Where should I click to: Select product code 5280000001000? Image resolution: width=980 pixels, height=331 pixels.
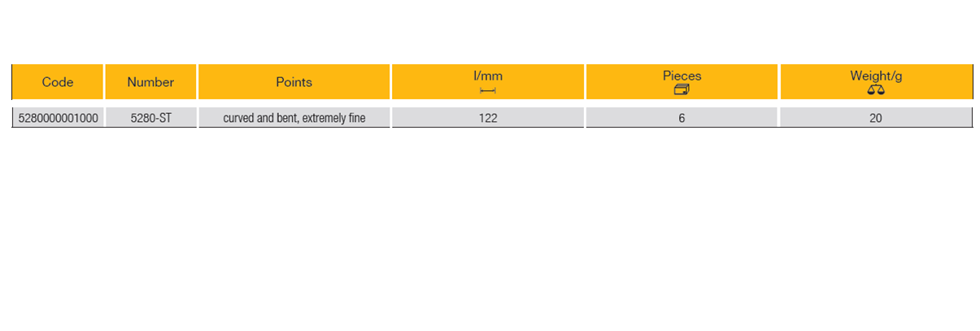click(58, 118)
